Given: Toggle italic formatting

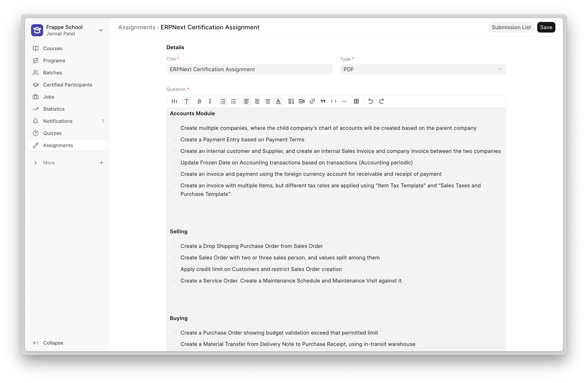Looking at the screenshot, I should point(210,101).
